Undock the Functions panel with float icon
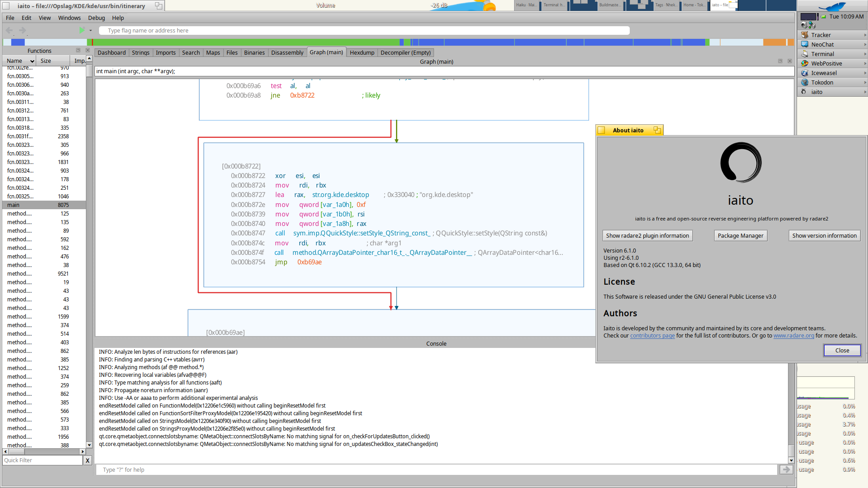 [78, 51]
